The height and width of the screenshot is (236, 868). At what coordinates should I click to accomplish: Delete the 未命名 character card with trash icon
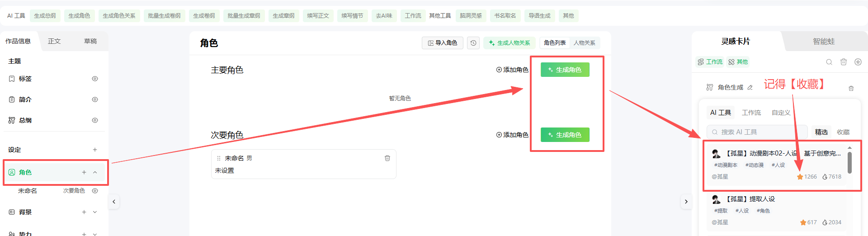[x=387, y=158]
